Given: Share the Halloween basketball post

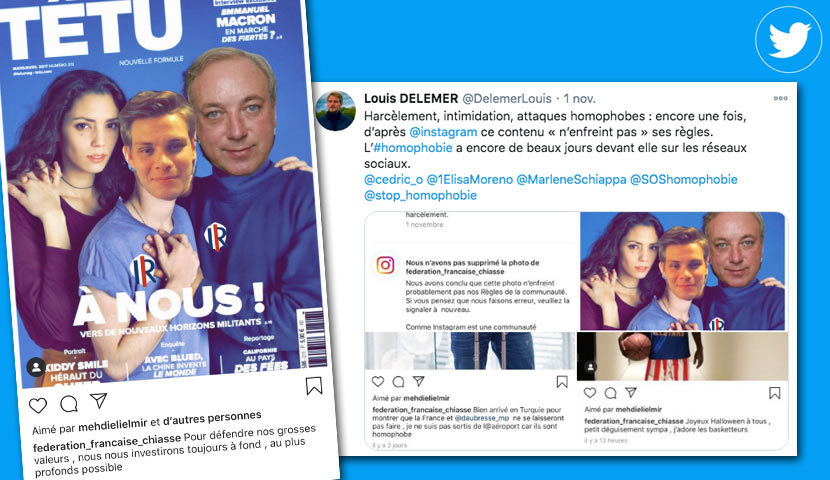Looking at the screenshot, I should coord(630,392).
